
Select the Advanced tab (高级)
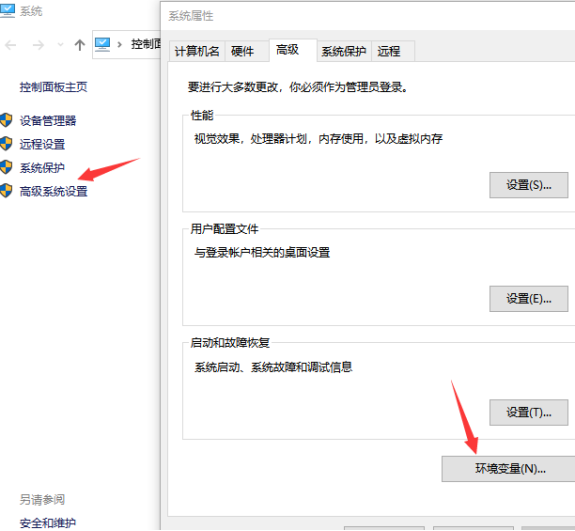pyautogui.click(x=293, y=50)
